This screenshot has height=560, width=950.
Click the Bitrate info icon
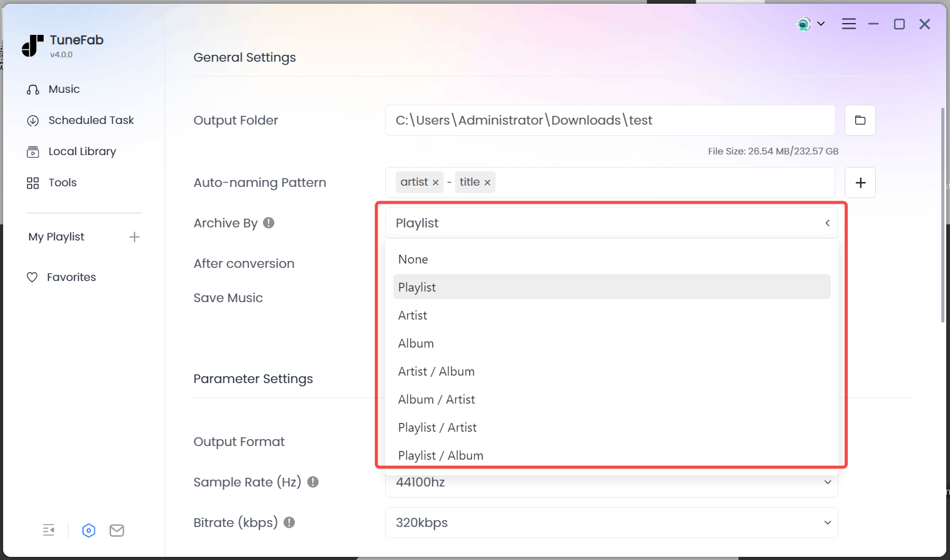click(289, 523)
